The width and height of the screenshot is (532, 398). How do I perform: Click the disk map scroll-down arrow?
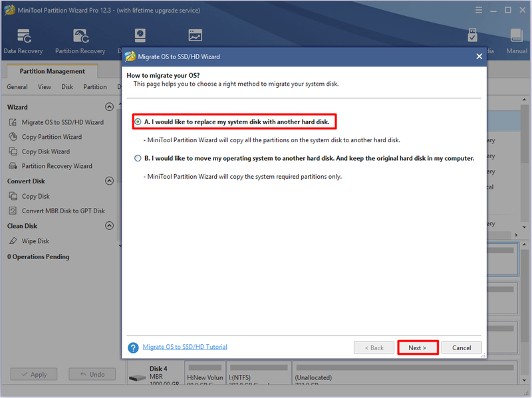(x=524, y=380)
